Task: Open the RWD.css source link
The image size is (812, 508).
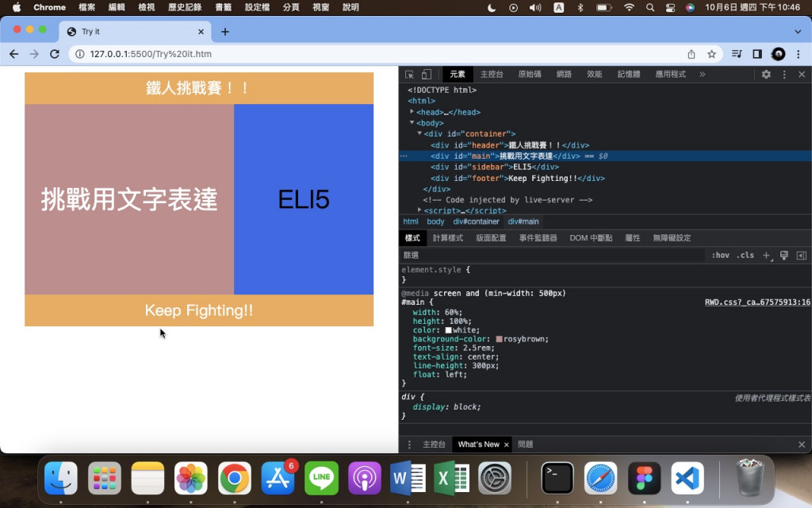Action: pyautogui.click(x=757, y=302)
